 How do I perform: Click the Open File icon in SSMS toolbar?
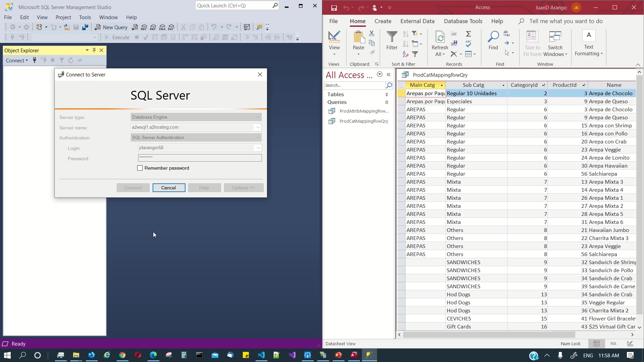67,27
